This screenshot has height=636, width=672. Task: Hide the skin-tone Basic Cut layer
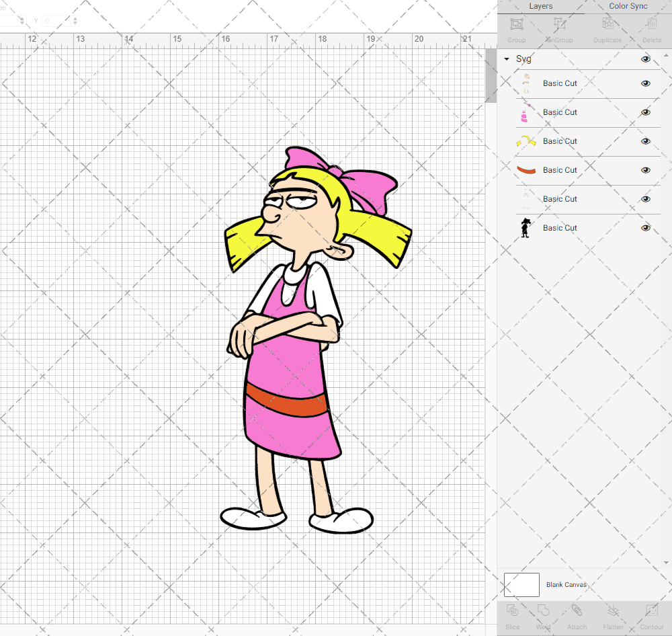tap(645, 83)
